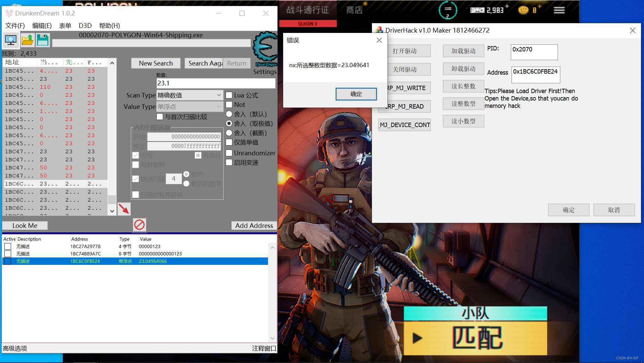Toggle the Not checkbox
The height and width of the screenshot is (363, 644).
(229, 105)
